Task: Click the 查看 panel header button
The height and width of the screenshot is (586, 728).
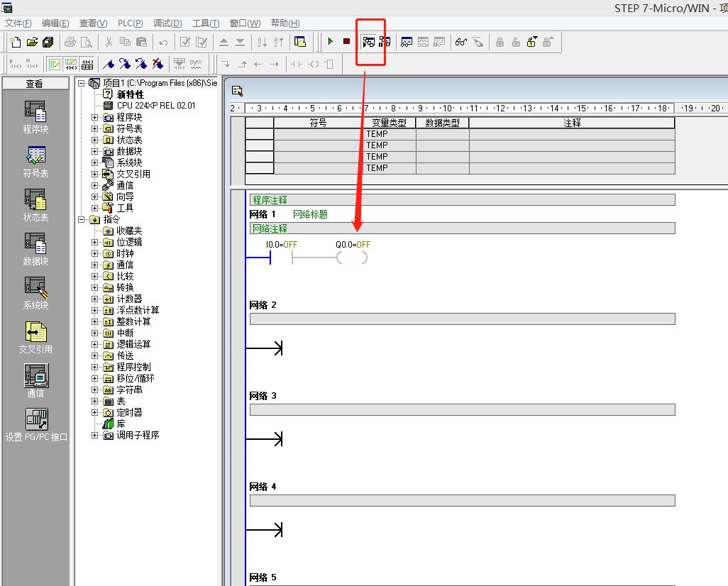Action: (35, 84)
